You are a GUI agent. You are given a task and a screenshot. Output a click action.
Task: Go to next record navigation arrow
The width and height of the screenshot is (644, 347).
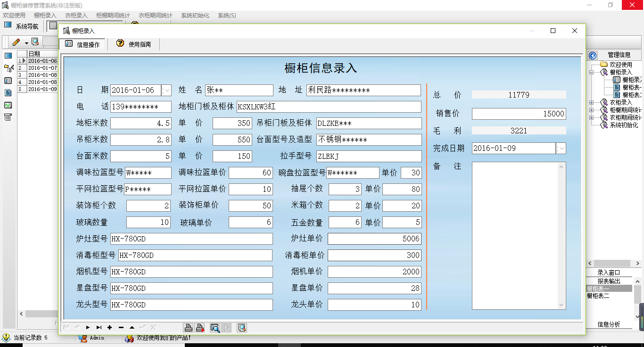88,327
